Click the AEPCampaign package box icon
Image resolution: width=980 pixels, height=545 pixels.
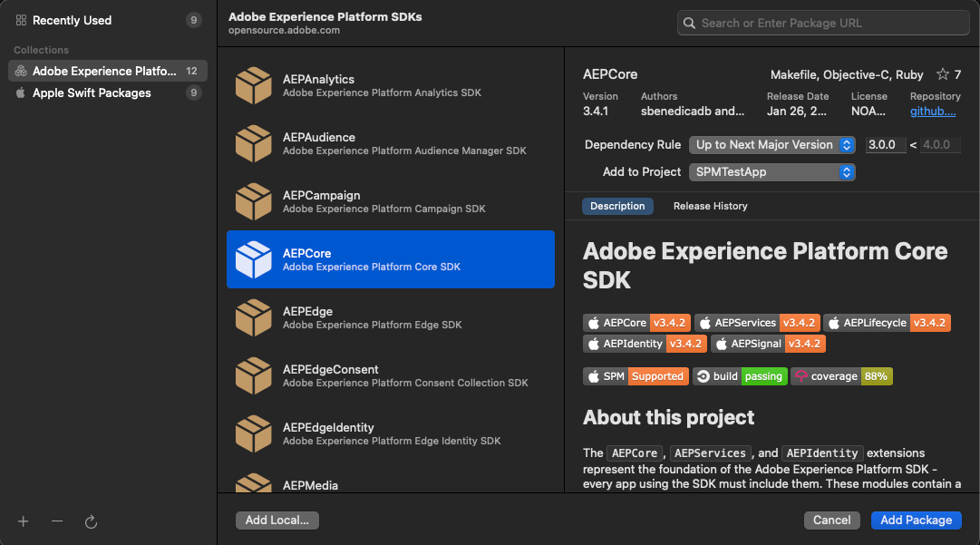pyautogui.click(x=254, y=202)
